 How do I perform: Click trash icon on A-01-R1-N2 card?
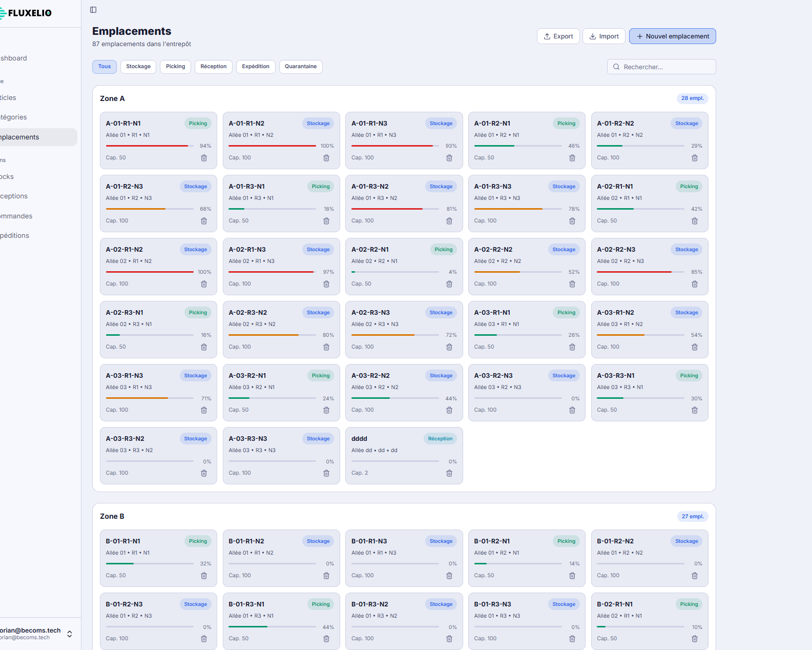tap(326, 158)
